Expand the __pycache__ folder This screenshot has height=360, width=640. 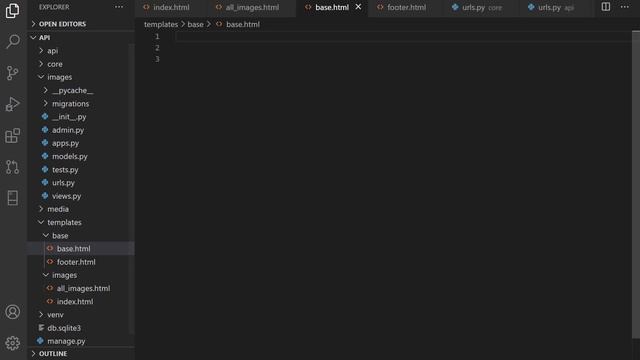(x=81, y=90)
